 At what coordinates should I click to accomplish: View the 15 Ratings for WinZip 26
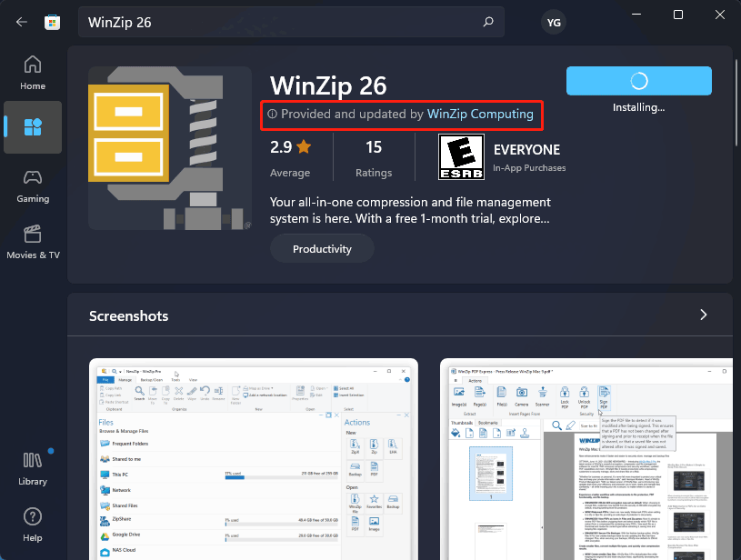point(373,155)
